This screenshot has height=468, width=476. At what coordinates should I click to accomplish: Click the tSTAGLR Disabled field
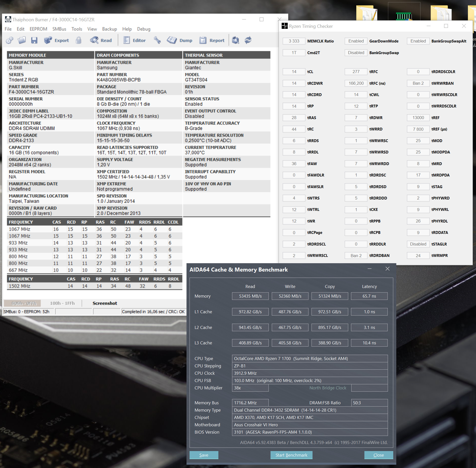coord(418,244)
